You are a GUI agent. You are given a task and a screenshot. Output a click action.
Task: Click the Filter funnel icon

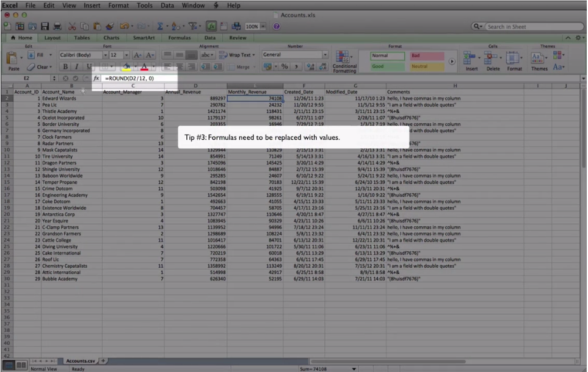(x=193, y=26)
